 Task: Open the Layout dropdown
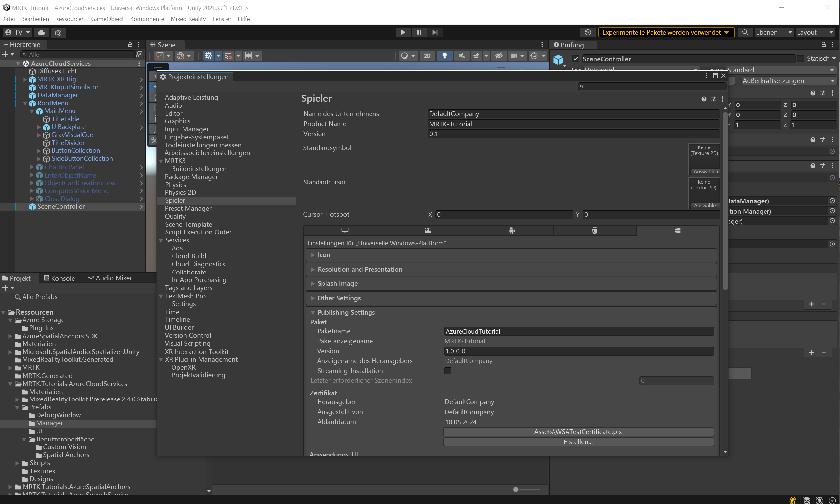pyautogui.click(x=815, y=33)
